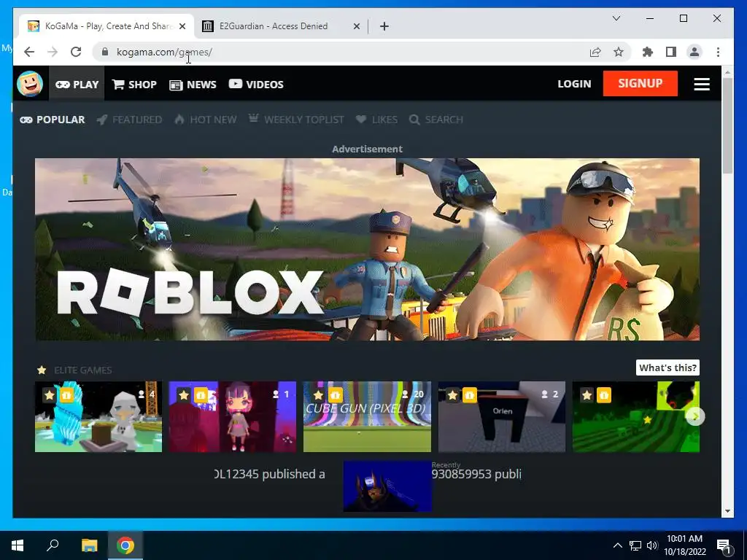
Task: Open the elite game with 1 player
Action: pyautogui.click(x=233, y=416)
